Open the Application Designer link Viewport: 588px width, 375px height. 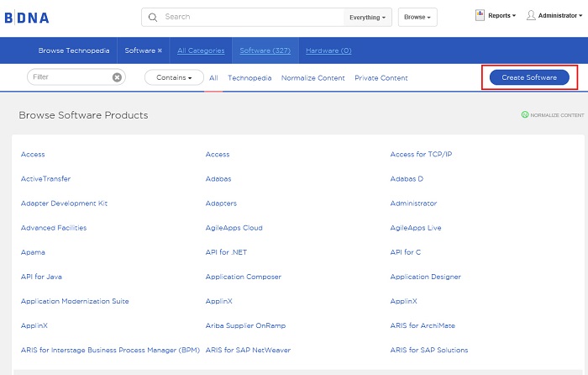(x=425, y=277)
